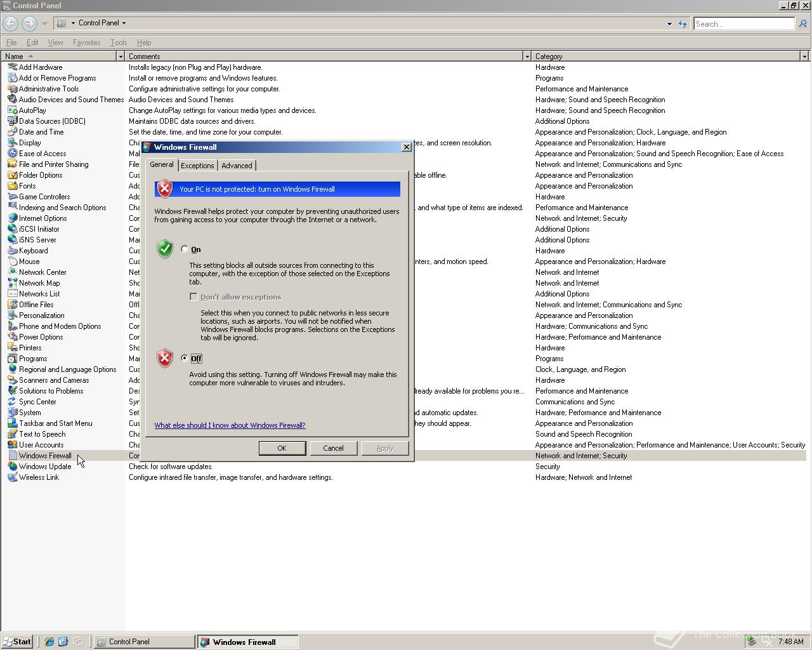Click the search magnifier button
This screenshot has height=650, width=812.
[802, 24]
